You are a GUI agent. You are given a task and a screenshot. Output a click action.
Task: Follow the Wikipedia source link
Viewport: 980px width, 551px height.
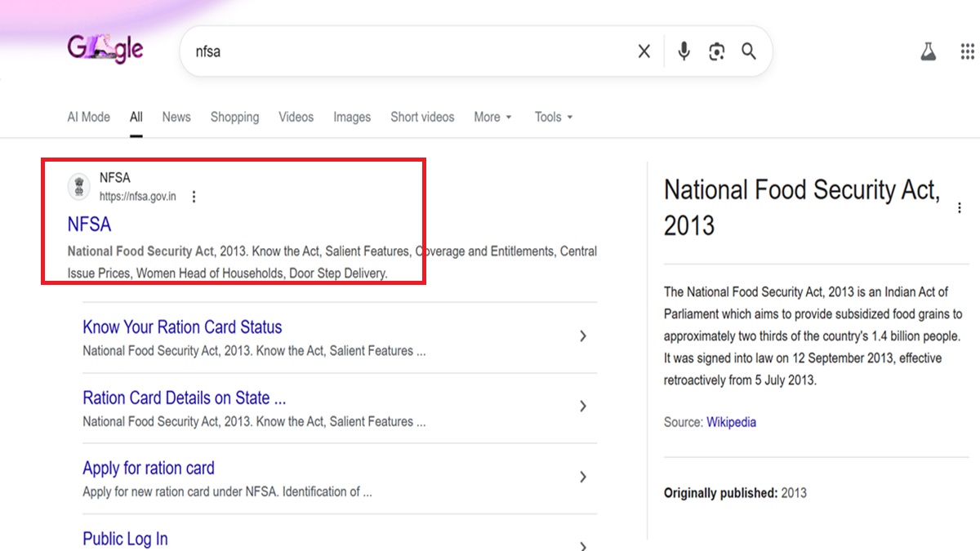[731, 422]
